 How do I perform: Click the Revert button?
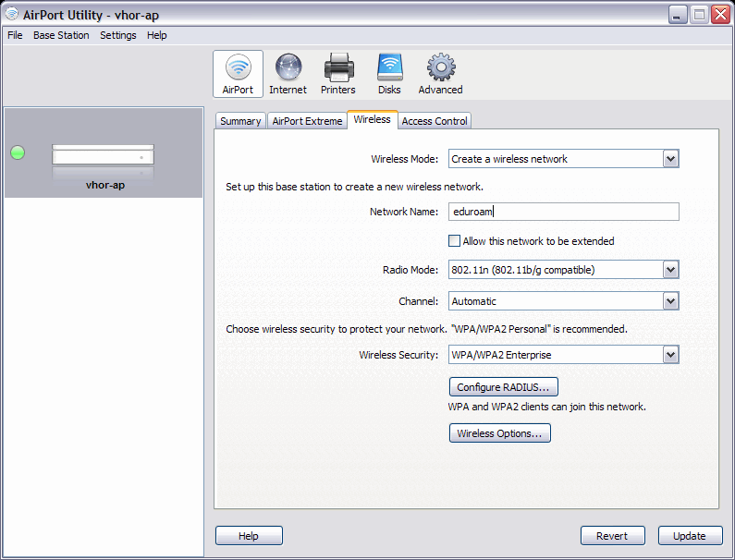(x=613, y=536)
